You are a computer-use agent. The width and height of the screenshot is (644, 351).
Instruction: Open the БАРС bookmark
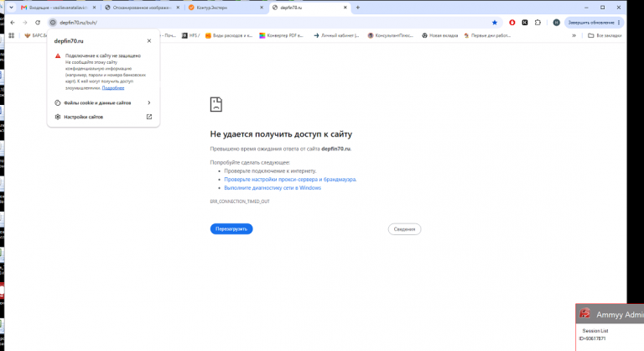36,35
